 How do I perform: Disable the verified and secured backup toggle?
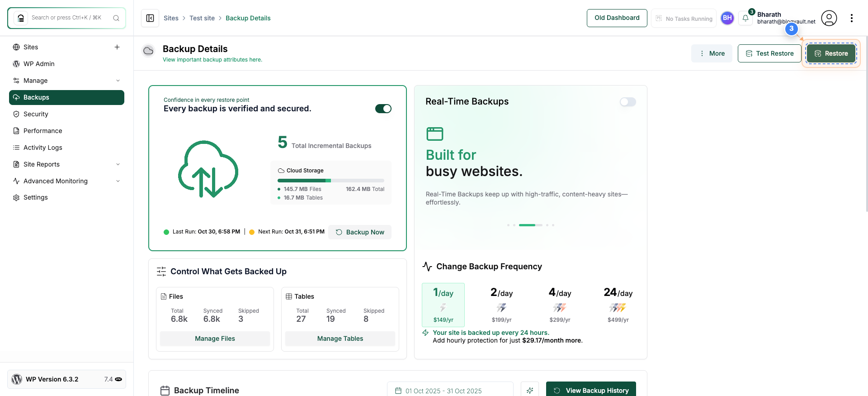[383, 109]
